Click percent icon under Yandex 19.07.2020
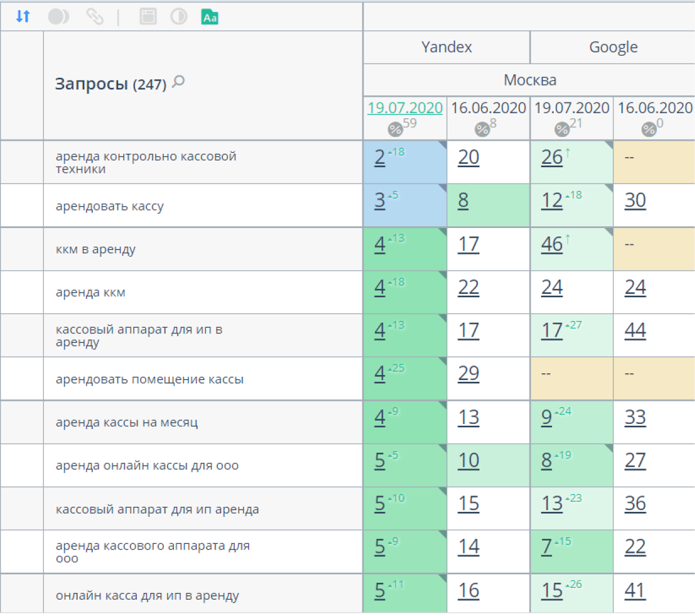The image size is (695, 616). (395, 129)
